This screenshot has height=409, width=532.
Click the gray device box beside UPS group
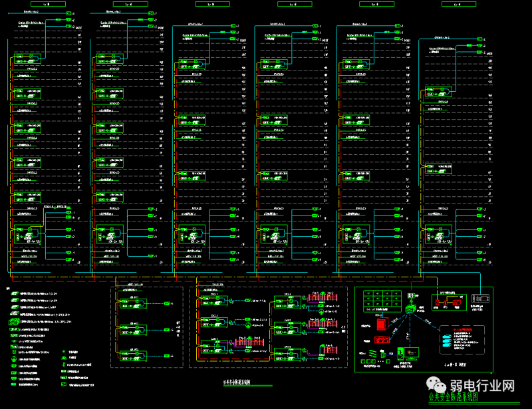[x=479, y=299]
